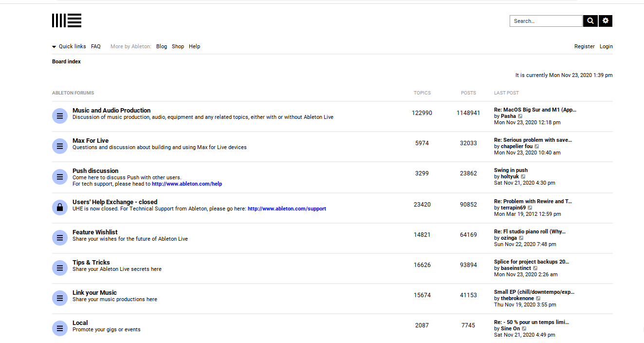Go to Board index breadcrumb

coord(66,62)
